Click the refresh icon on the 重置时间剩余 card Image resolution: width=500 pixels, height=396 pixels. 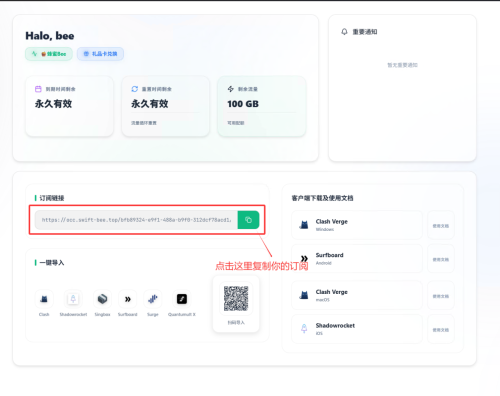click(135, 89)
